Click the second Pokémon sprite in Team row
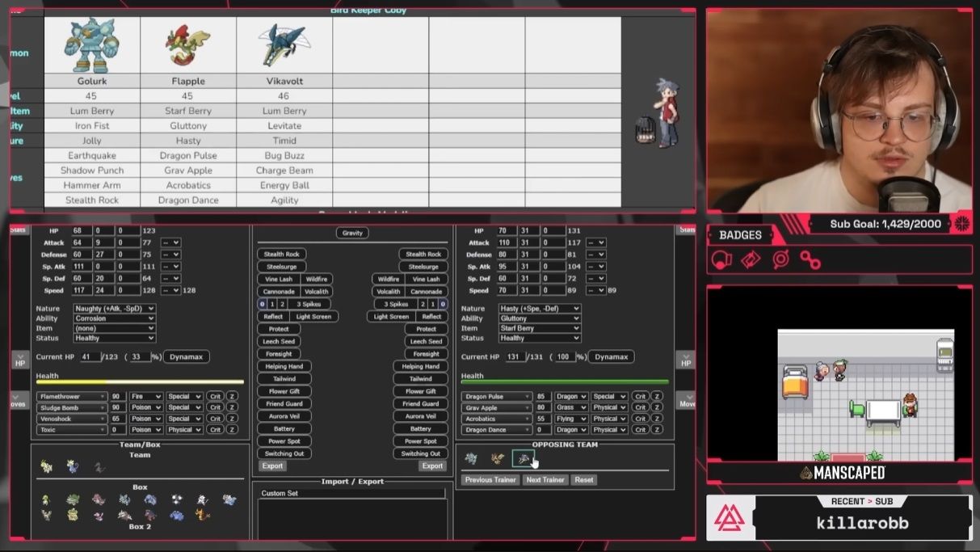Viewport: 980px width, 552px height. (x=73, y=466)
